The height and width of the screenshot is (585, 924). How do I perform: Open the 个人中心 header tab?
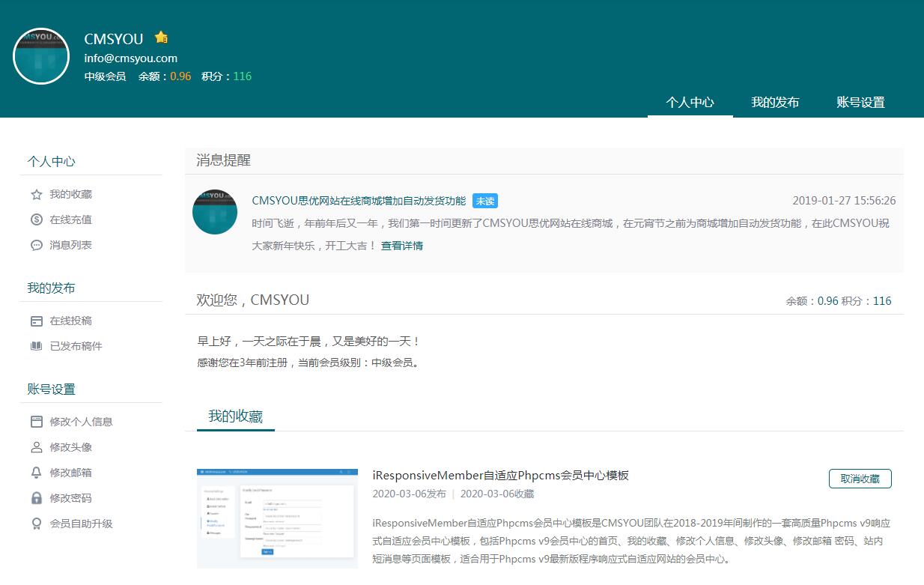click(690, 103)
